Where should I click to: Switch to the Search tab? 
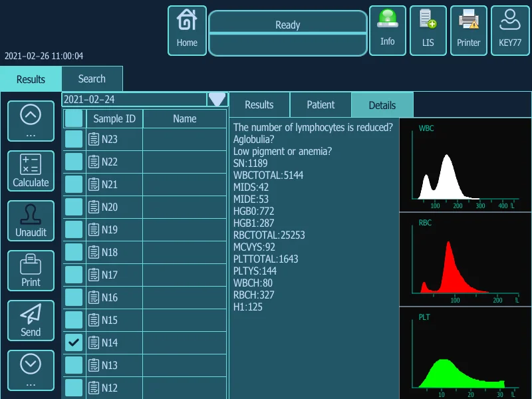(92, 79)
